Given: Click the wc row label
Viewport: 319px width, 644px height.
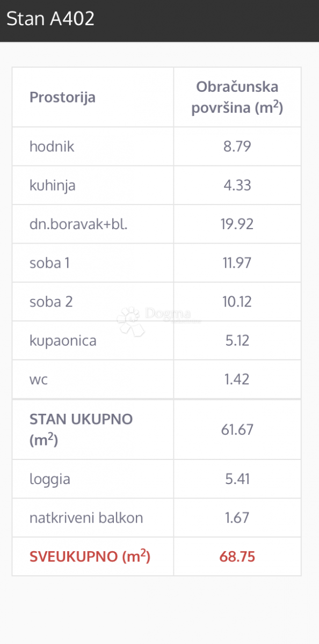Looking at the screenshot, I should [39, 379].
